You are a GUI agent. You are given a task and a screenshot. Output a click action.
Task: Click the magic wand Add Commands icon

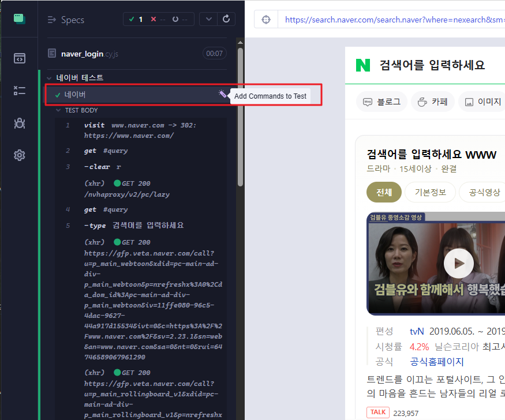(x=222, y=93)
